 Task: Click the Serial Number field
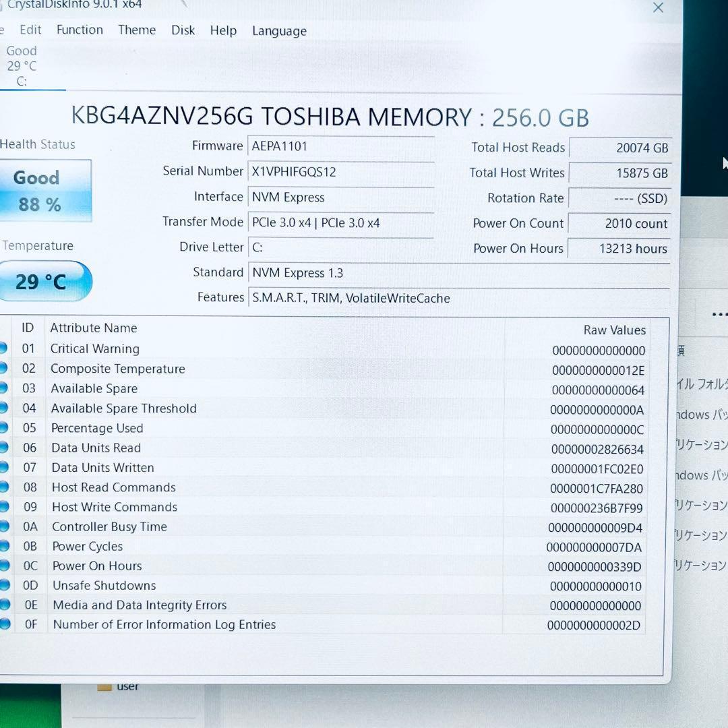[x=340, y=171]
